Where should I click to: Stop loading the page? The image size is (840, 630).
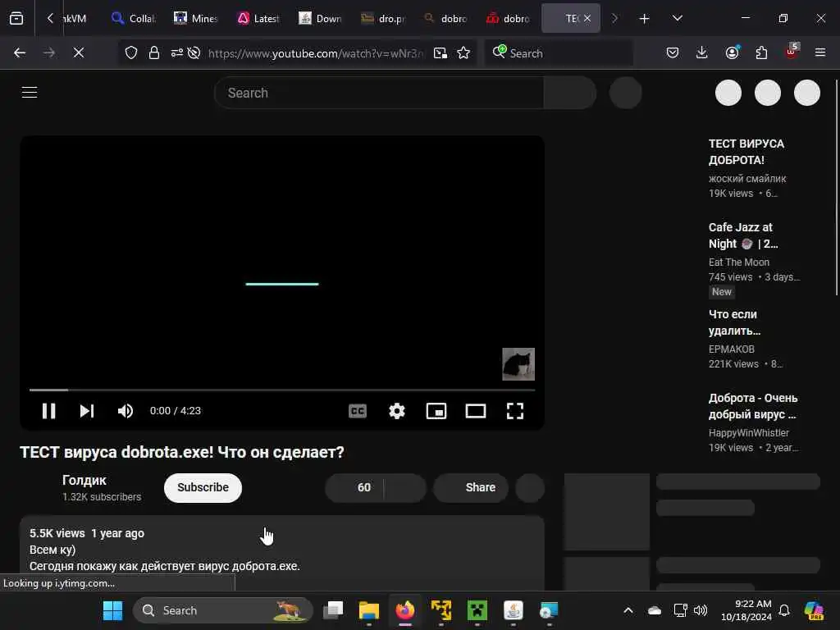pos(79,52)
